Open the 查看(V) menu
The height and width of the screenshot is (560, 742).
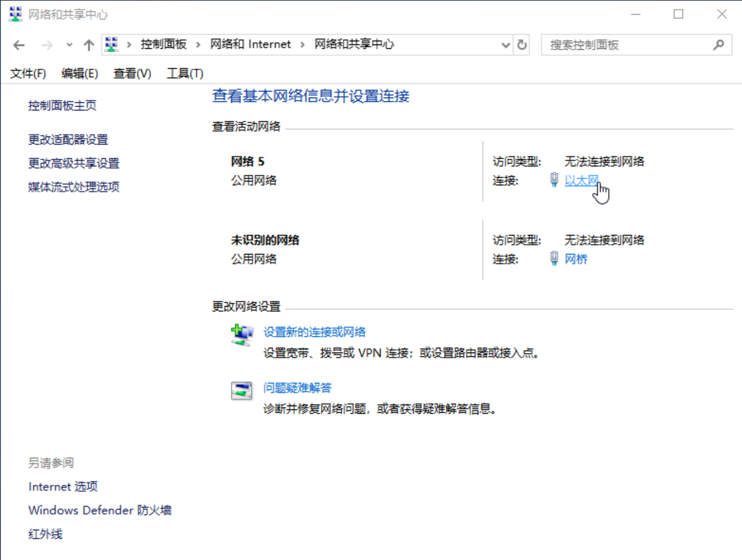(x=132, y=74)
